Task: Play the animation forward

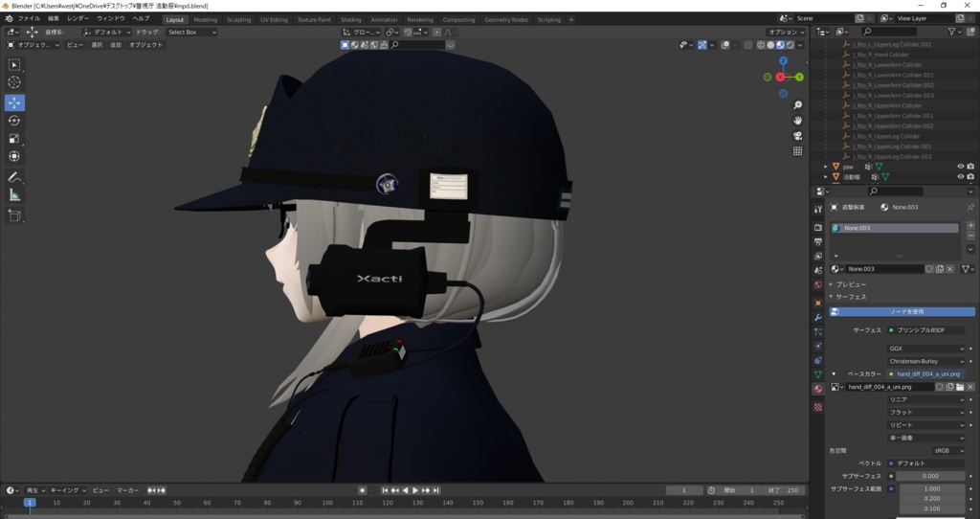Action: click(x=415, y=491)
